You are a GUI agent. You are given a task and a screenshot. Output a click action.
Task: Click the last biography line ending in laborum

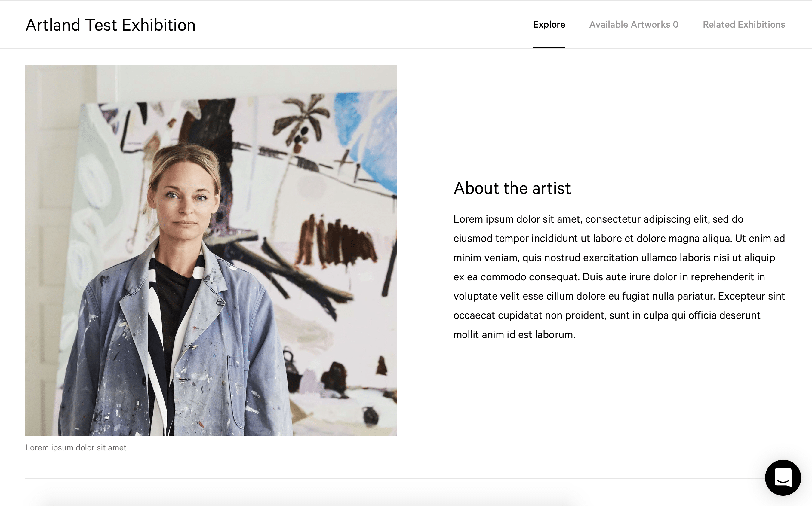[x=514, y=335]
